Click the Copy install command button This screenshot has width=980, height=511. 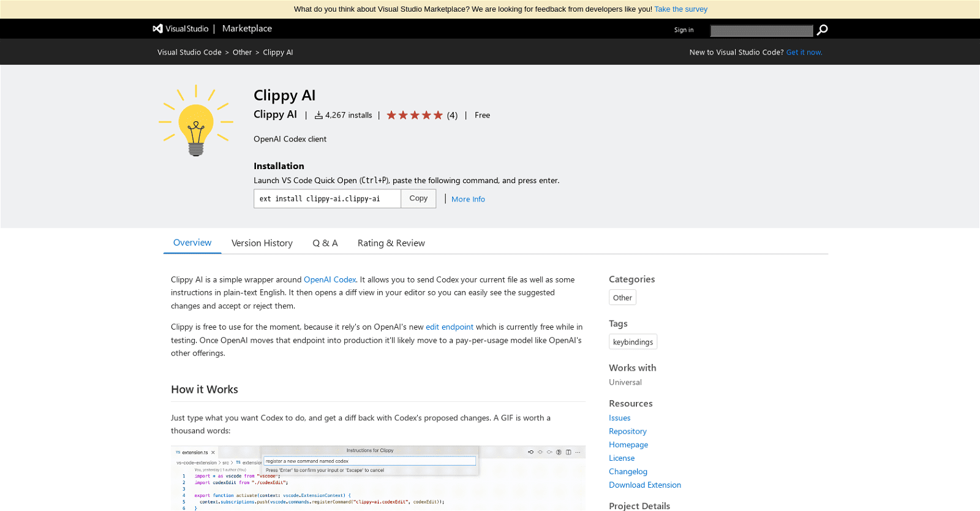click(x=418, y=199)
